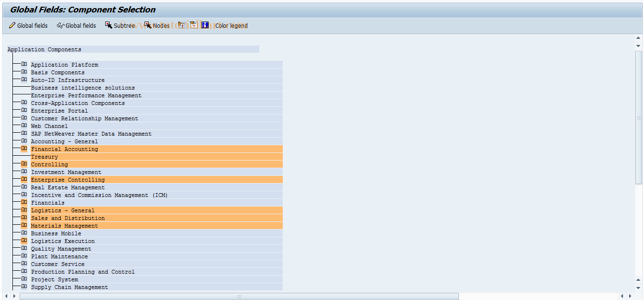
Task: Expand the Investment Management folder icon
Action: (24, 172)
